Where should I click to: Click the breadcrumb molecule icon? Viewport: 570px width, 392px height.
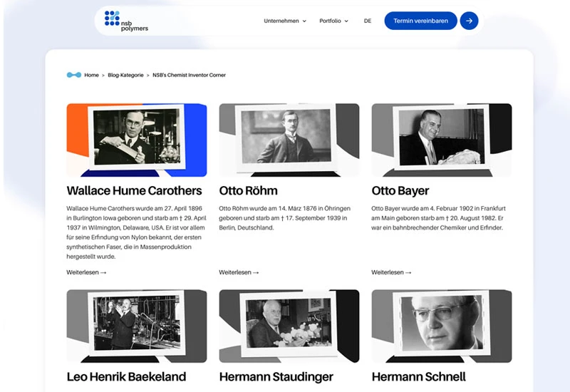(x=74, y=75)
